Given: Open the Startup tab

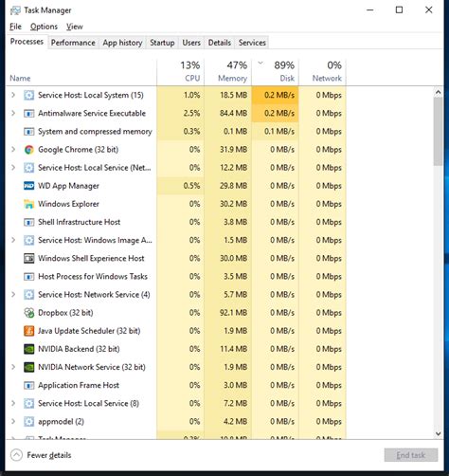Looking at the screenshot, I should click(x=162, y=43).
